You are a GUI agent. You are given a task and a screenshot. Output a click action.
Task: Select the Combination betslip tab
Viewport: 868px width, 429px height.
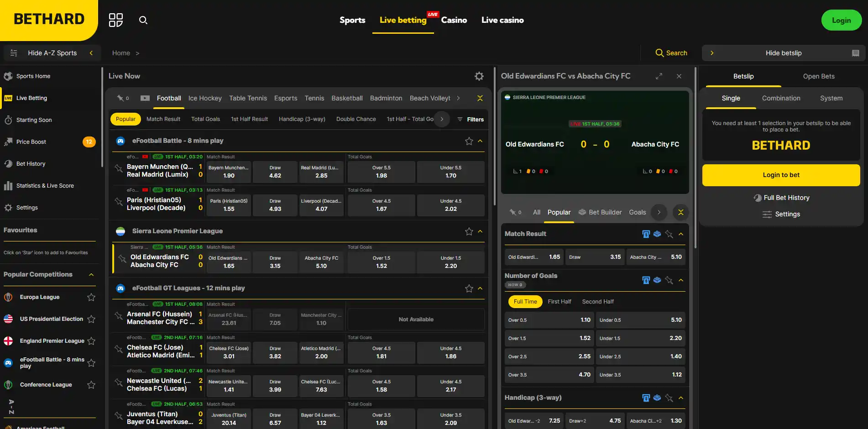coord(781,98)
